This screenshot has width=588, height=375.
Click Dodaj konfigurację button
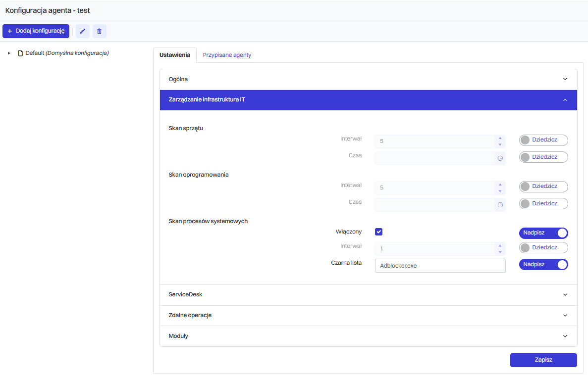tap(36, 31)
